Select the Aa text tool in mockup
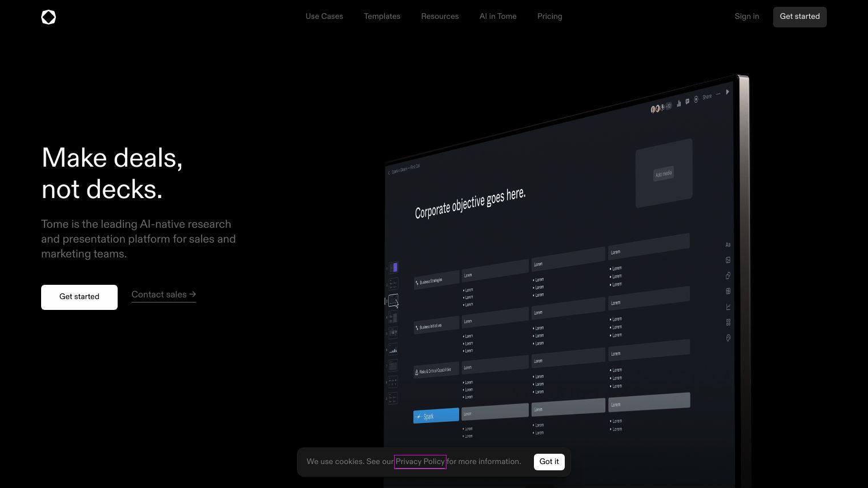The image size is (868, 488). (728, 245)
